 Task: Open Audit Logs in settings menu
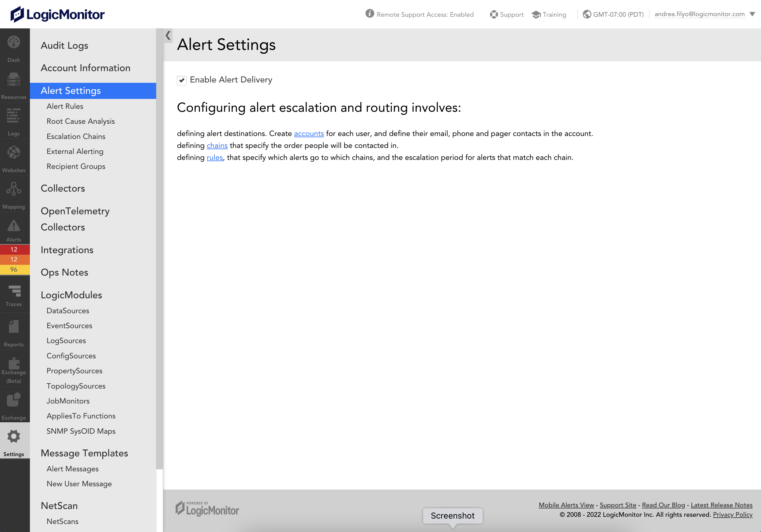coord(65,46)
